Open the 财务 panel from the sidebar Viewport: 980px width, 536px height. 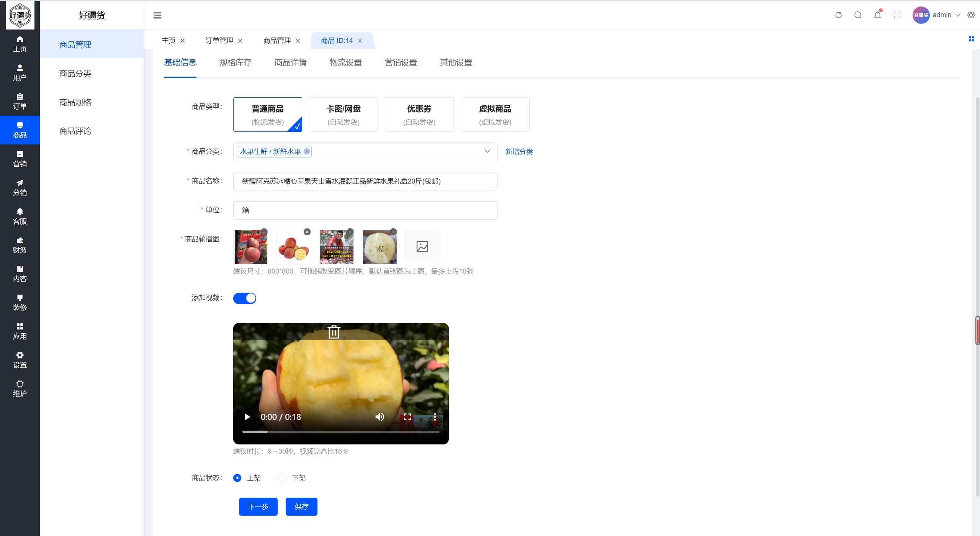click(20, 245)
